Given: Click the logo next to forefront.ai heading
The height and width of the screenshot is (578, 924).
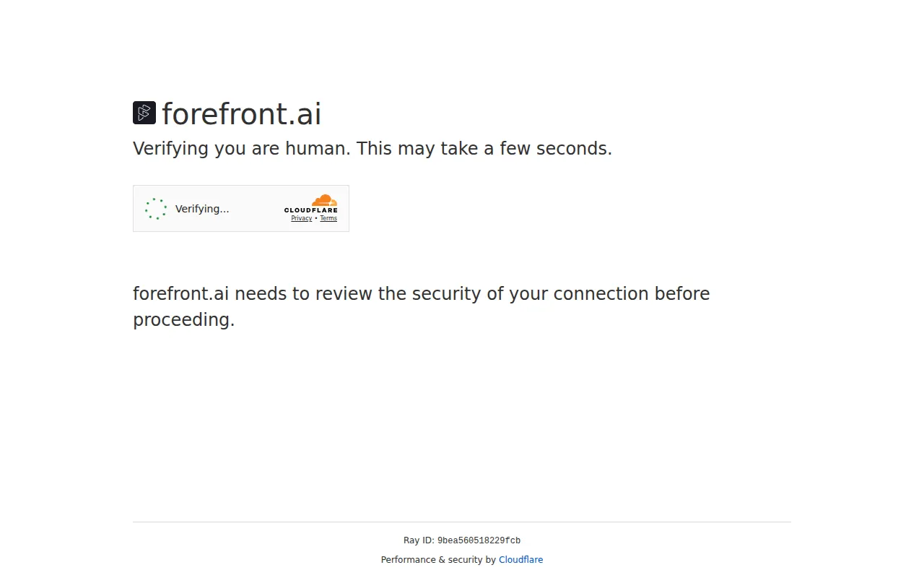Looking at the screenshot, I should tap(144, 113).
